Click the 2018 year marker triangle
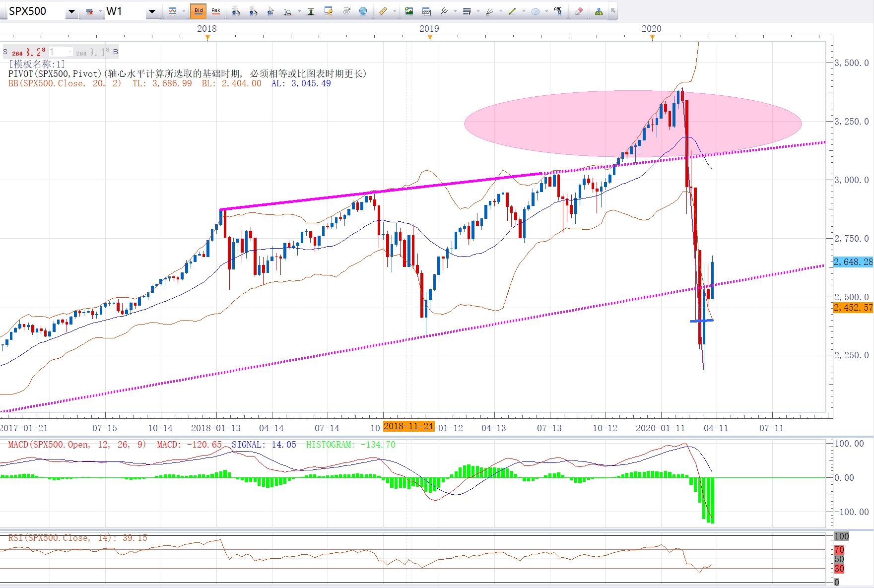 pyautogui.click(x=207, y=38)
